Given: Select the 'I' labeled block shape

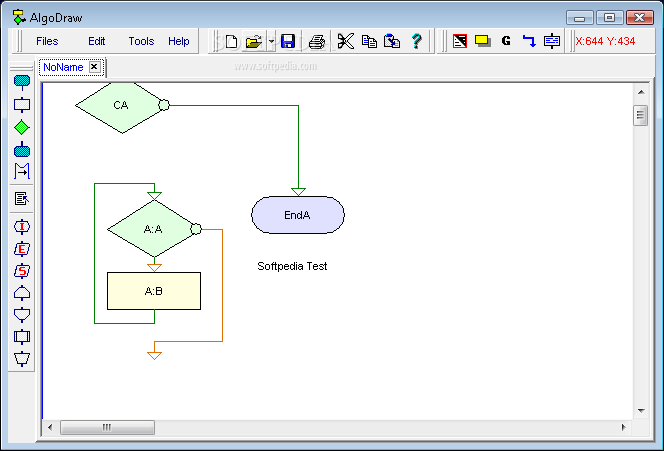Looking at the screenshot, I should 22,227.
